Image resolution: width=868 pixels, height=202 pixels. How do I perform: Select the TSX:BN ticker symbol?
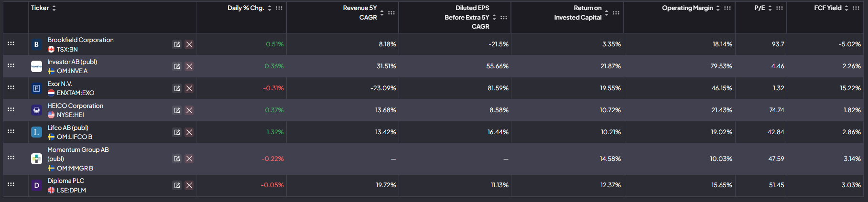coord(67,49)
